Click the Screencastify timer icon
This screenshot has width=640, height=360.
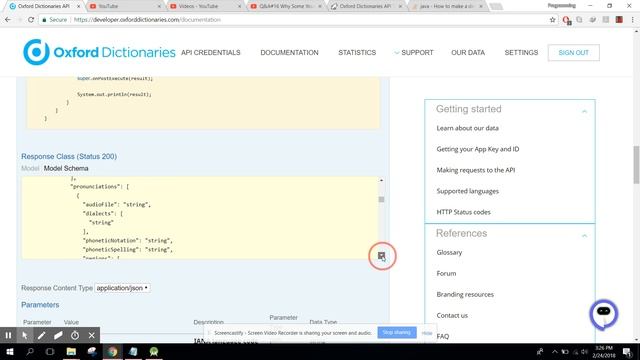coord(75,336)
